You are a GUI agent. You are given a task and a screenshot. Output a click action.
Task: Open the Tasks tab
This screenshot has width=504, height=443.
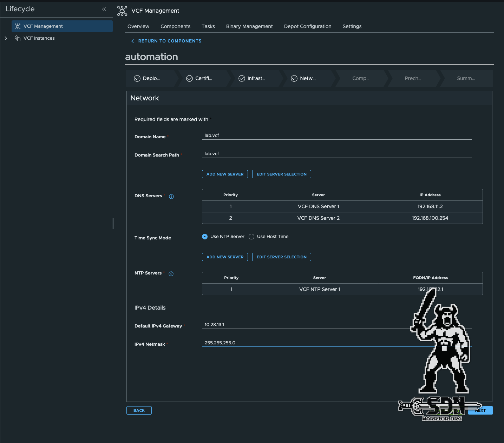208,26
